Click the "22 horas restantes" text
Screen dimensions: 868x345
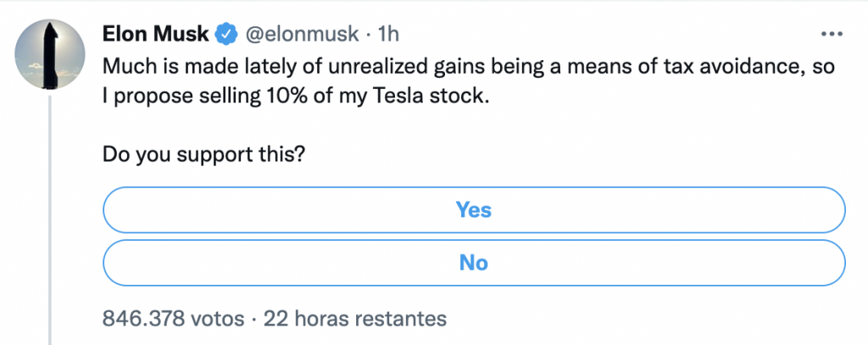pyautogui.click(x=355, y=319)
